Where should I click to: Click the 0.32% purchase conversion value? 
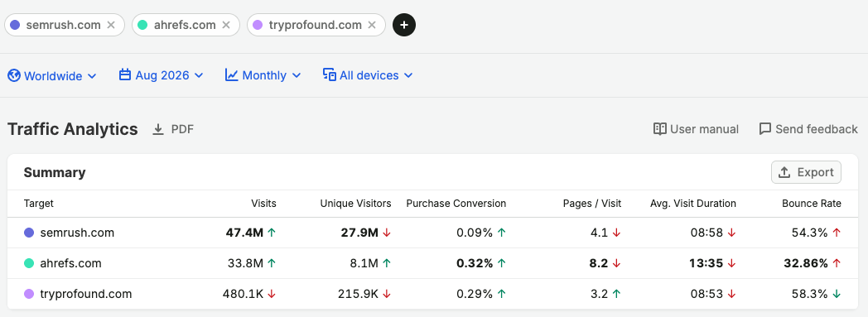click(x=475, y=263)
